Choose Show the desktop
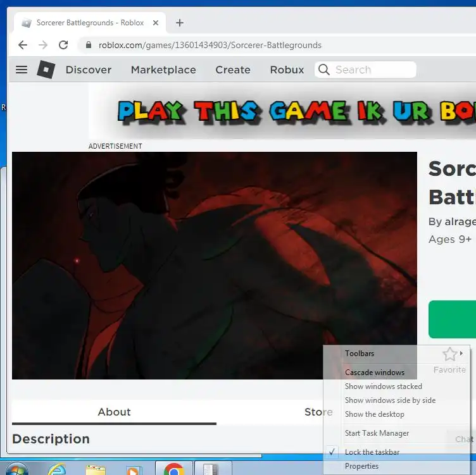The height and width of the screenshot is (475, 476). [x=396, y=414]
